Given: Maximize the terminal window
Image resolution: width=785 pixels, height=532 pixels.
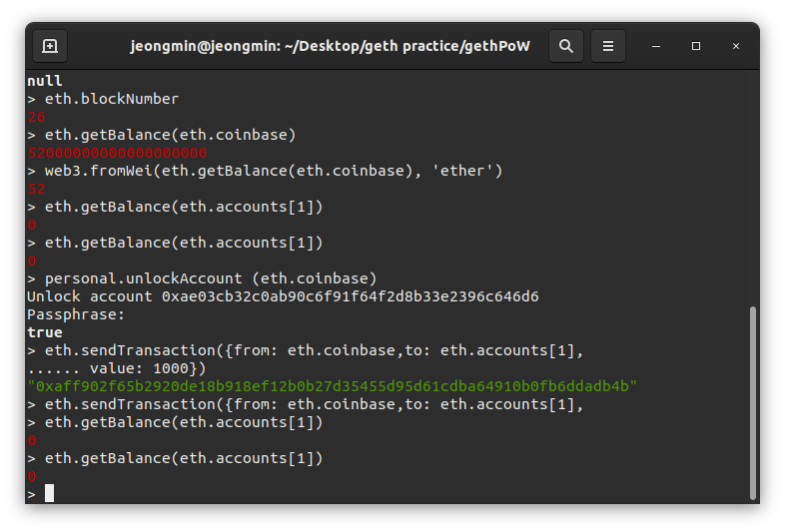Looking at the screenshot, I should click(x=696, y=46).
